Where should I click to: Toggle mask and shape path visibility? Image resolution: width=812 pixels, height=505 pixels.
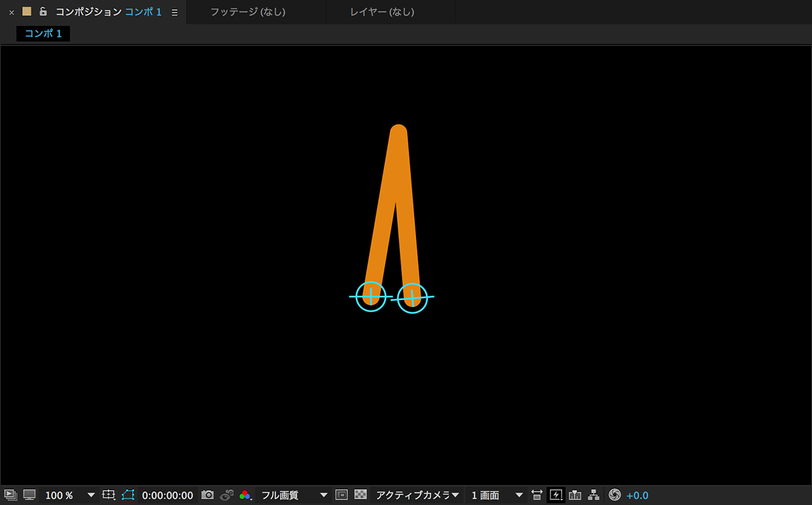[x=129, y=495]
